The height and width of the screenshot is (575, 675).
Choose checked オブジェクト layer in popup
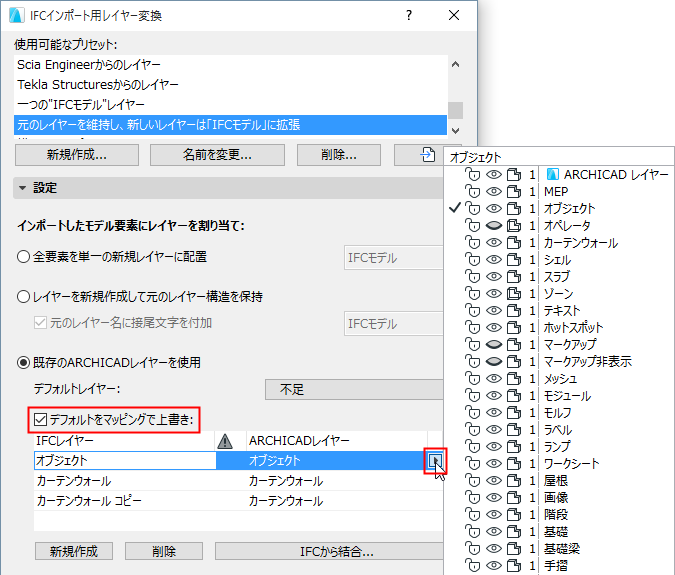[569, 208]
